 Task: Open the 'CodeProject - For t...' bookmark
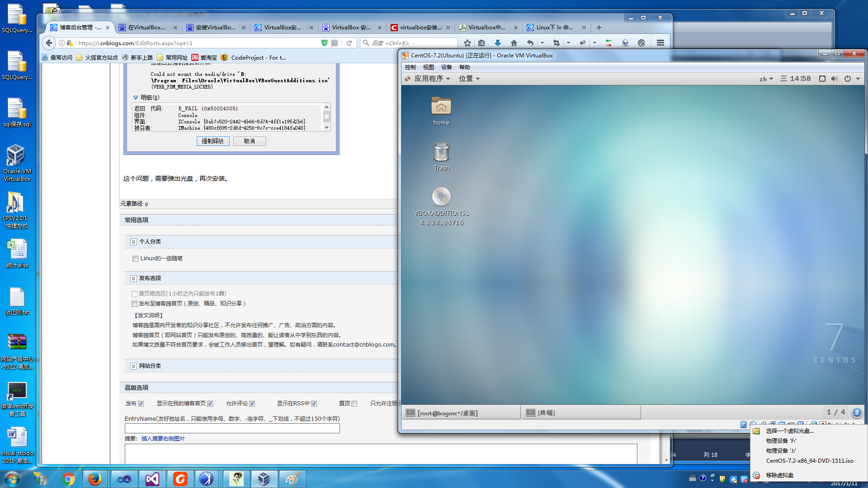click(254, 58)
